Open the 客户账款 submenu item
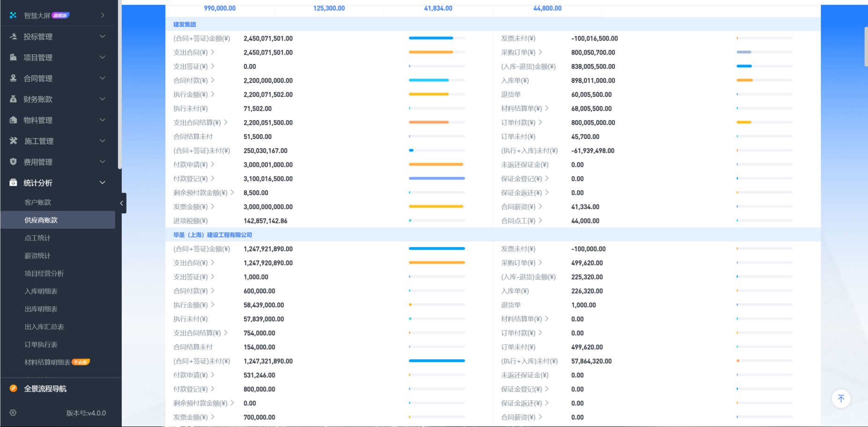 click(38, 203)
